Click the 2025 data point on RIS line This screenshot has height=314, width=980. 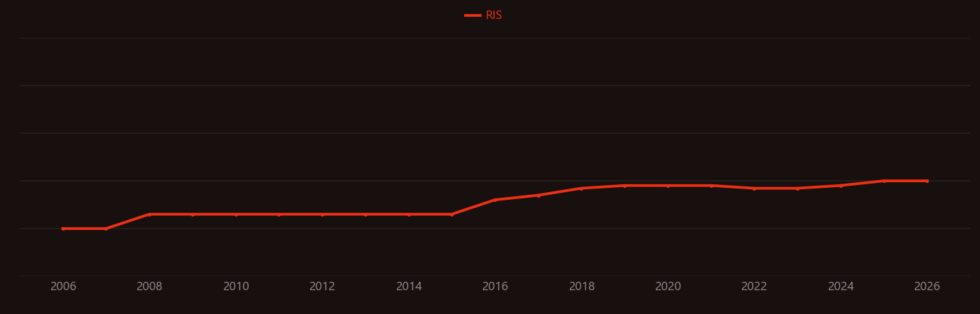tap(884, 181)
